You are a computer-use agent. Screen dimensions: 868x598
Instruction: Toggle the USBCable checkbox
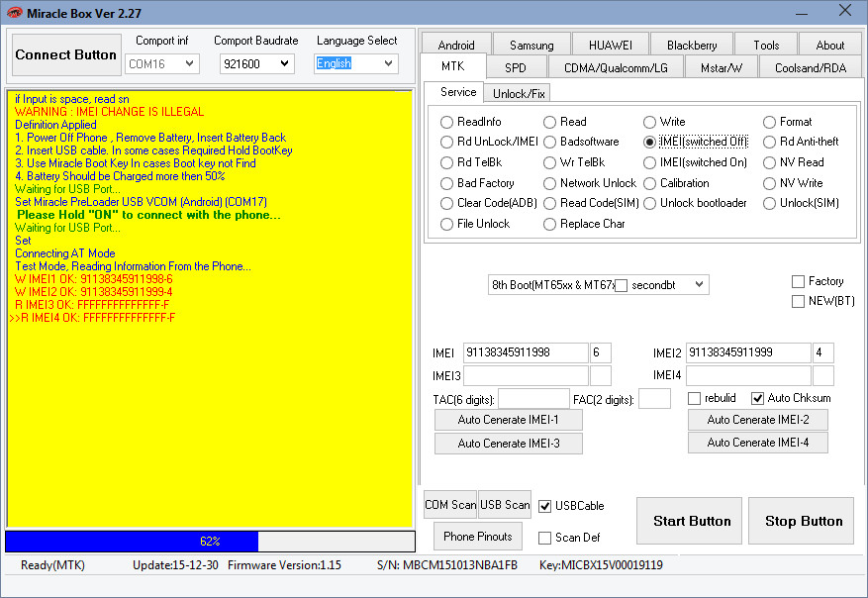tap(545, 507)
